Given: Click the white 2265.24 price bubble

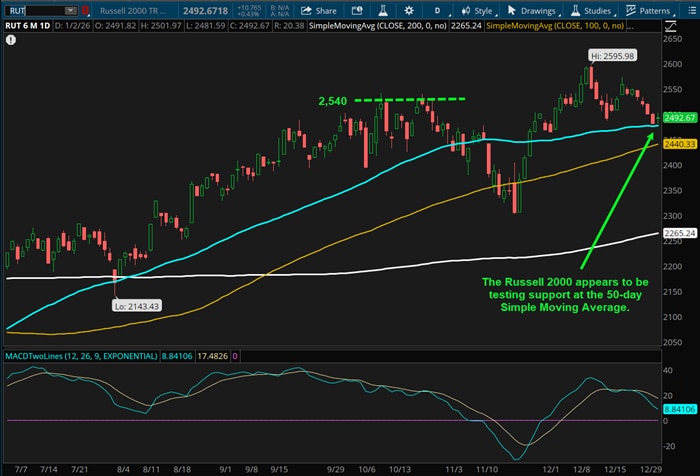Looking at the screenshot, I should [x=679, y=233].
